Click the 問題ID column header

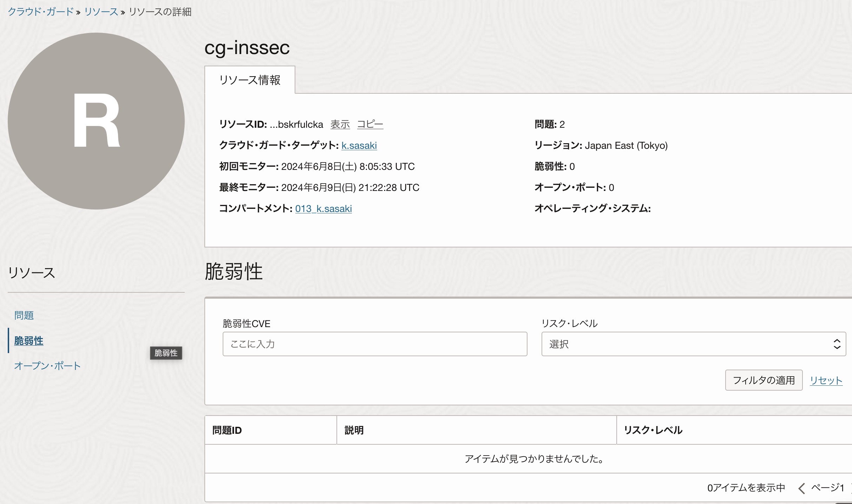tap(227, 430)
